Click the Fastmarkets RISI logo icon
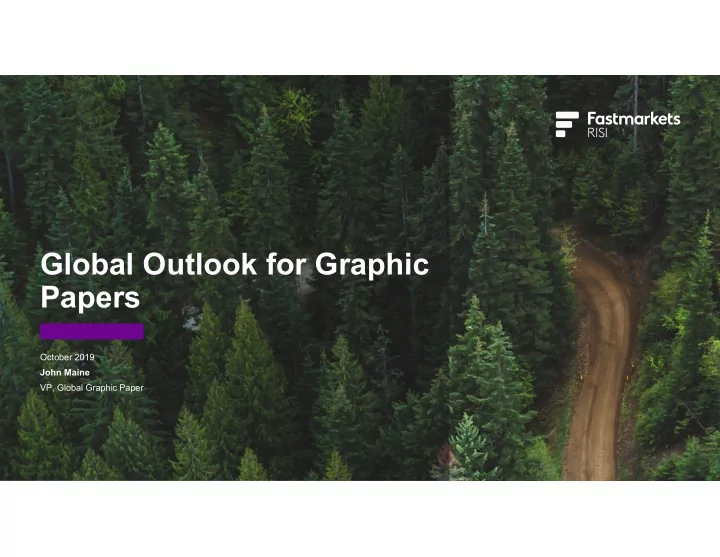 [567, 124]
